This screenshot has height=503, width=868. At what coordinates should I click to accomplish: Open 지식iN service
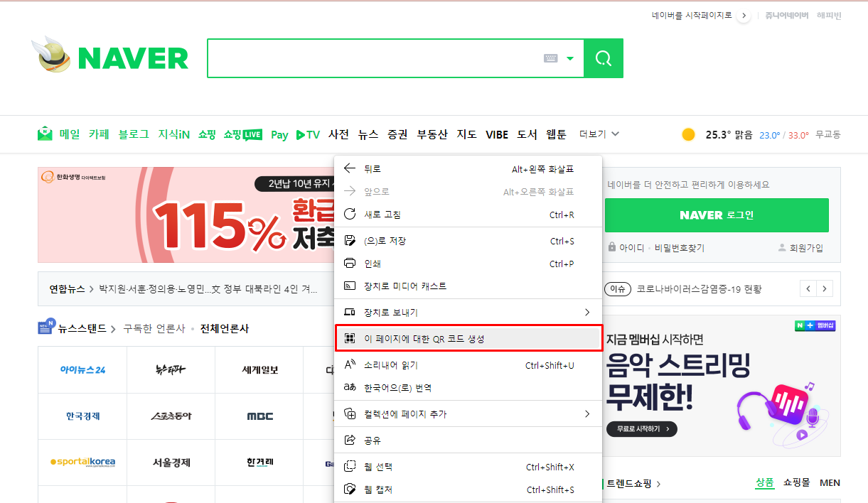173,134
